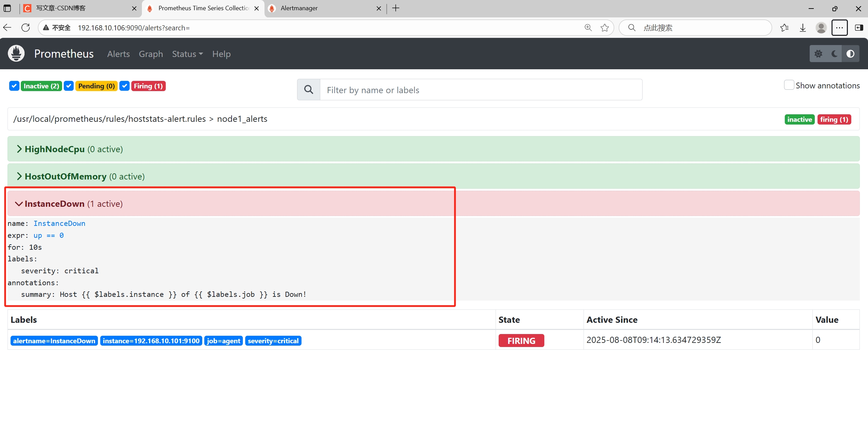Click the instance=192.168.10.101:9100 label badge
This screenshot has width=868, height=434.
151,341
